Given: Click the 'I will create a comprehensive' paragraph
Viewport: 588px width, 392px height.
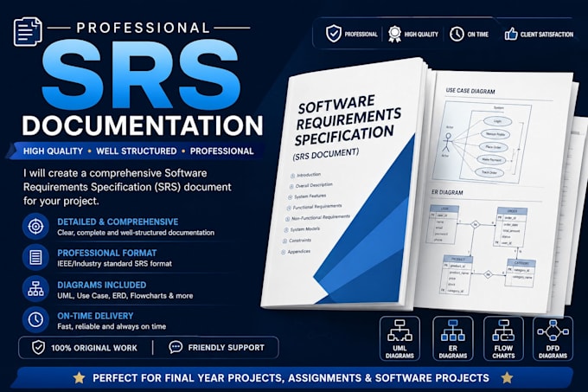Looking at the screenshot, I should tap(127, 187).
